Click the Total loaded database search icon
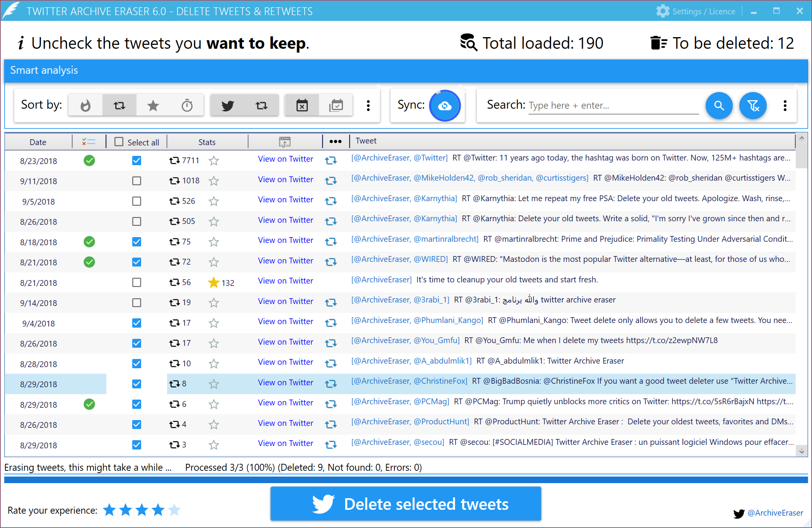 pos(469,43)
